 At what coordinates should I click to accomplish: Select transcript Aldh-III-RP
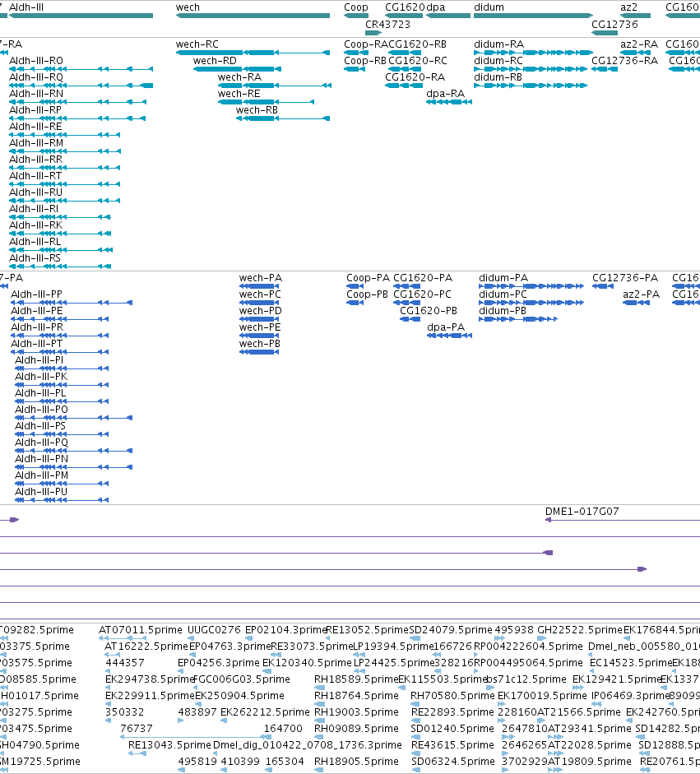[77, 118]
